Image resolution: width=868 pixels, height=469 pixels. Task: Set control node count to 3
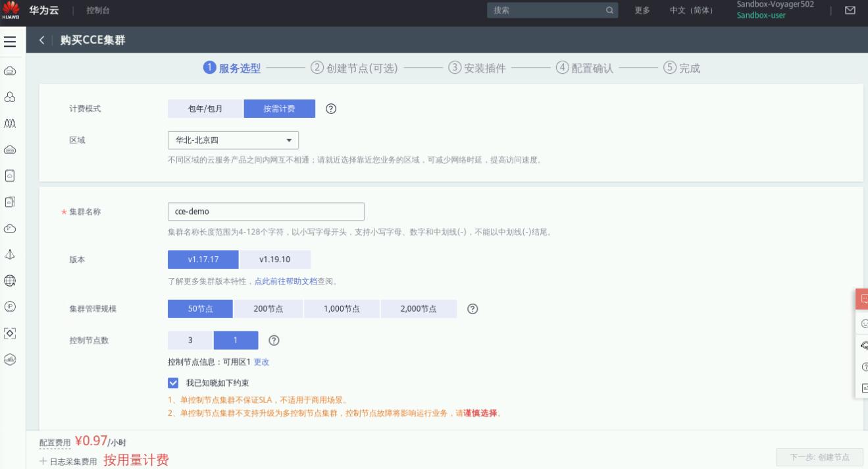click(191, 341)
